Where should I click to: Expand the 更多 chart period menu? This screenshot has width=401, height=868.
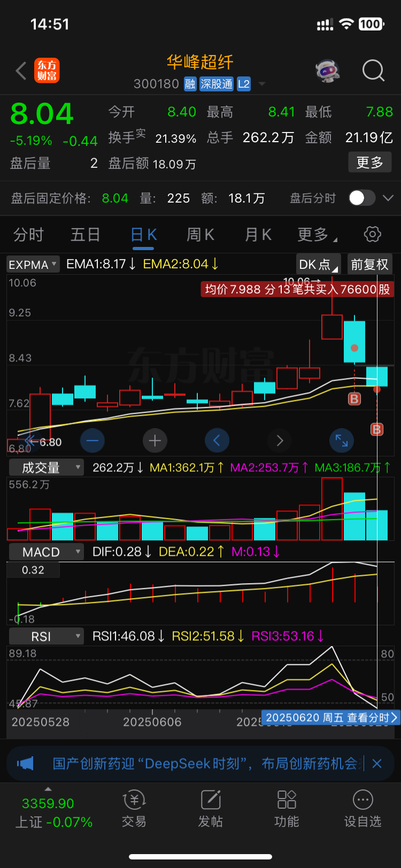pos(317,234)
